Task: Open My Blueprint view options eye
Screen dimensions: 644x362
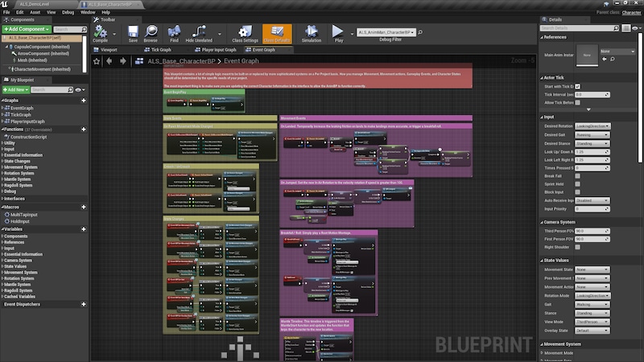Action: point(80,90)
